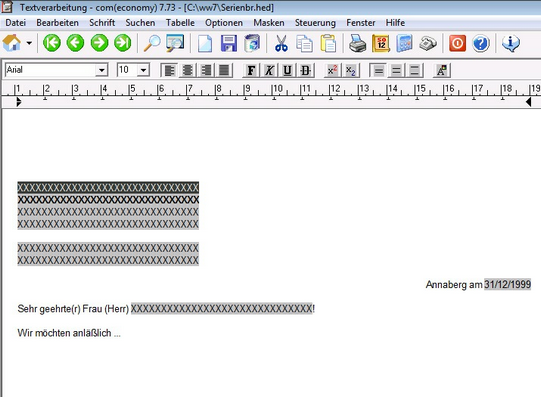Set double line spacing
The image size is (541, 397).
pyautogui.click(x=415, y=71)
